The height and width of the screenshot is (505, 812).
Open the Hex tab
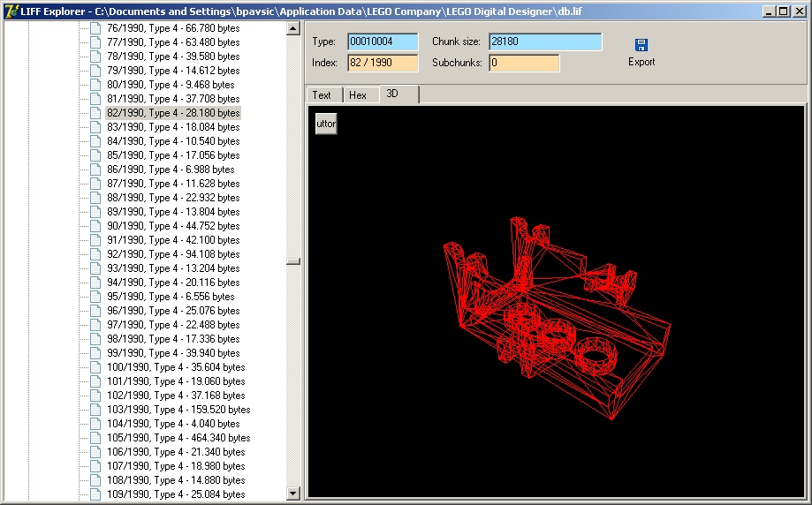(x=358, y=95)
